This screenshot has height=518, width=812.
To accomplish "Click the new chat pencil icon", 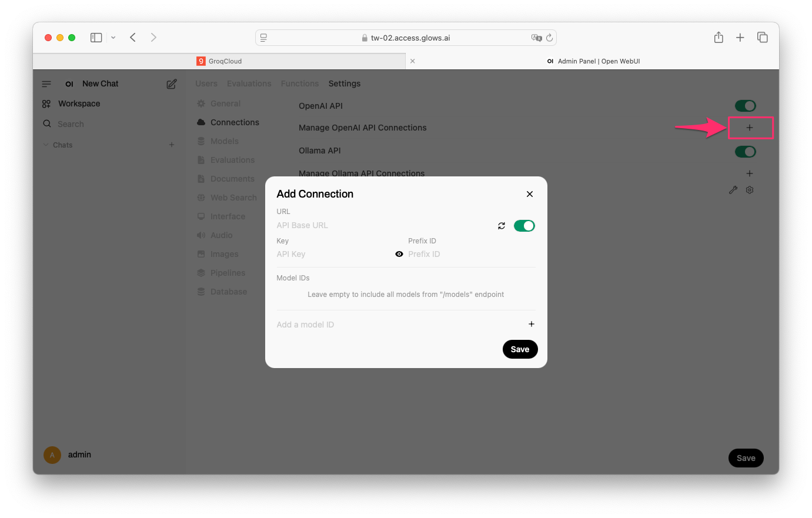I will 172,84.
